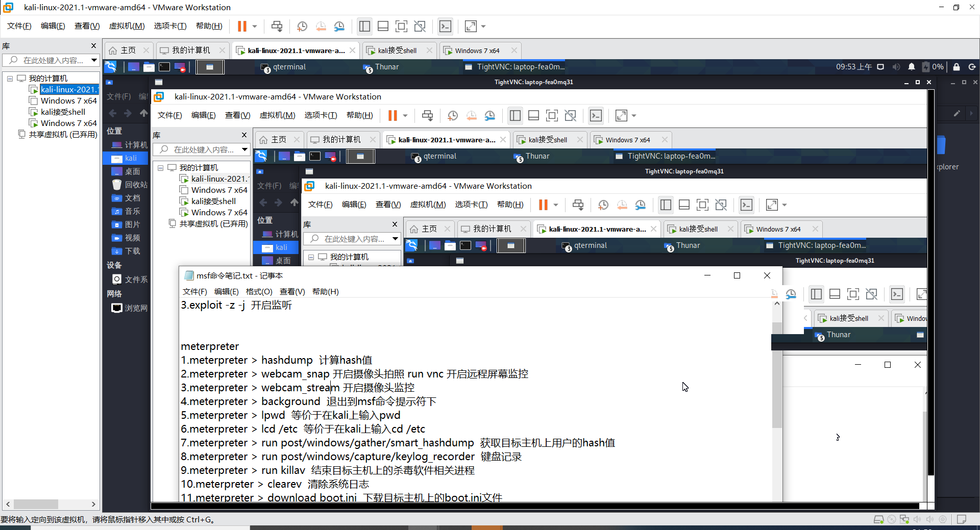Take a snapshot of the virtual machine
This screenshot has width=980, height=530.
301,26
